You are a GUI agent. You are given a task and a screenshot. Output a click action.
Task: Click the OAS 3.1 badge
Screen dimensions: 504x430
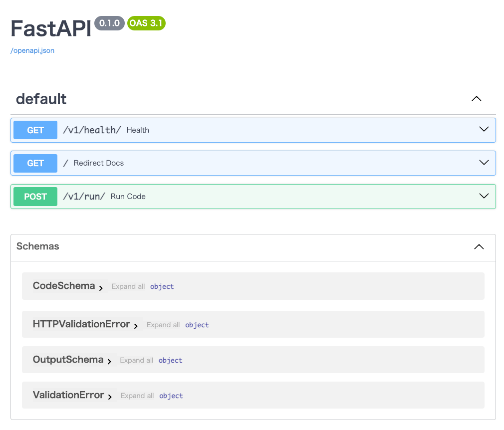(x=146, y=23)
